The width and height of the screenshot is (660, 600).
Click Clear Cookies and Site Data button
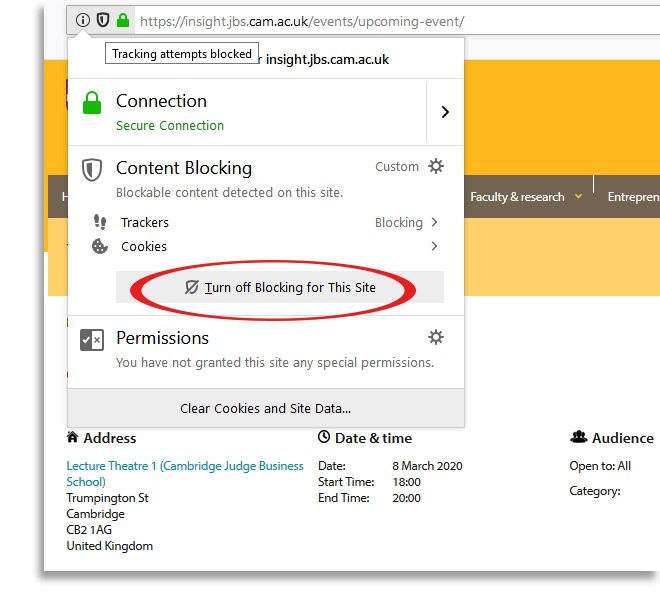266,408
